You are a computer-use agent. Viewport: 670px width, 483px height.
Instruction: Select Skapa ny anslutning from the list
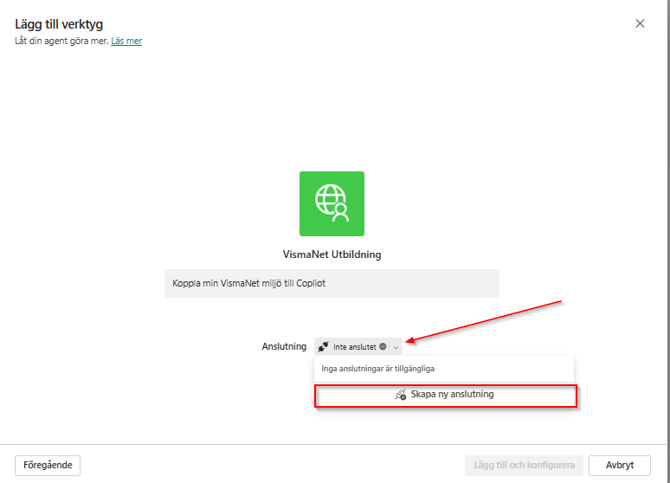point(446,396)
